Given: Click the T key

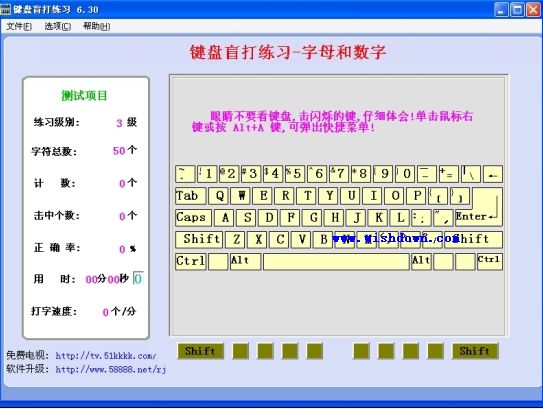Looking at the screenshot, I should pos(307,196).
